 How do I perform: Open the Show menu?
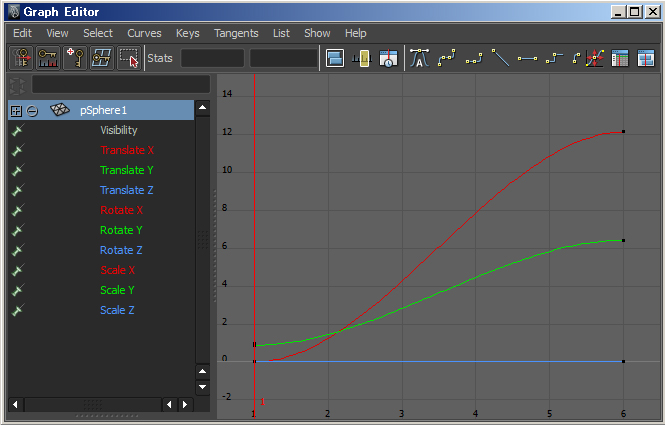[317, 33]
